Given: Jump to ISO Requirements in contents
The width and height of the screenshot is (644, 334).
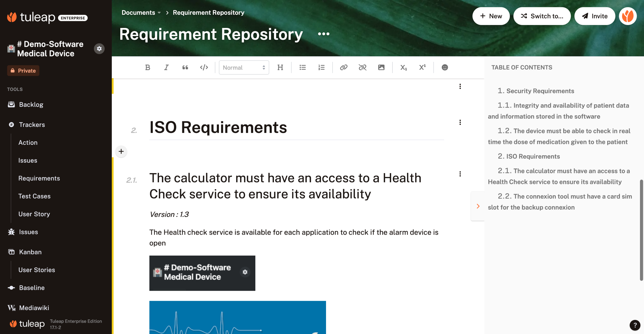Looking at the screenshot, I should click(533, 156).
